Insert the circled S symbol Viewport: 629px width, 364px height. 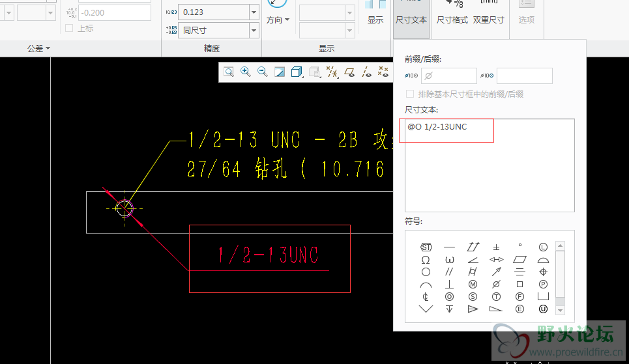coord(473,297)
